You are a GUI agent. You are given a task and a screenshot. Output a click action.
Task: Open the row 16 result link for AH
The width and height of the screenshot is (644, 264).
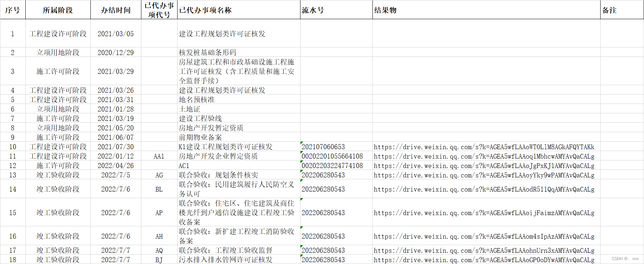(x=484, y=236)
